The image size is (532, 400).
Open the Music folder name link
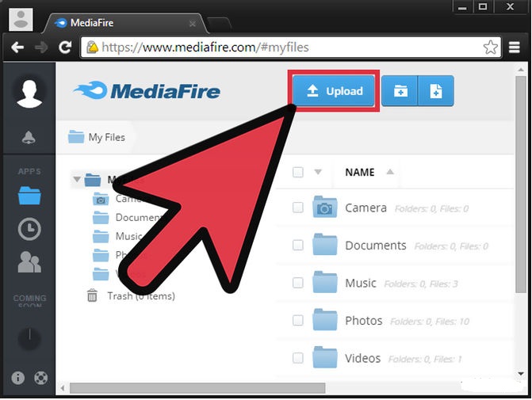coord(361,283)
